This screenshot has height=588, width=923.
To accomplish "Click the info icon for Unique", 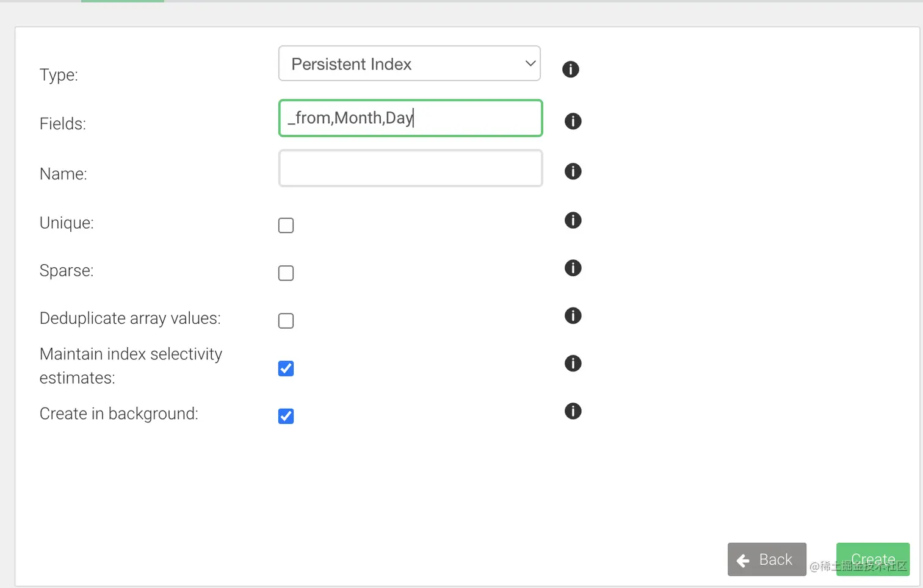I will click(573, 220).
